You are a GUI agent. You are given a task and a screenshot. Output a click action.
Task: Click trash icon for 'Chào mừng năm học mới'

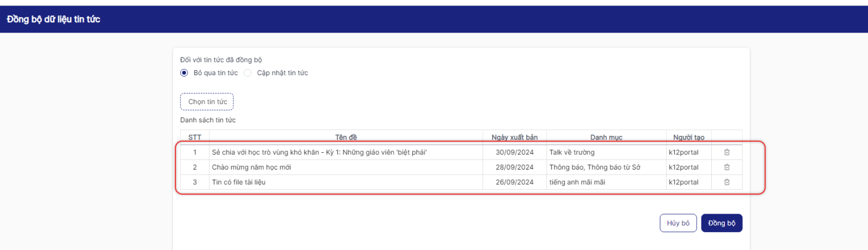click(726, 167)
